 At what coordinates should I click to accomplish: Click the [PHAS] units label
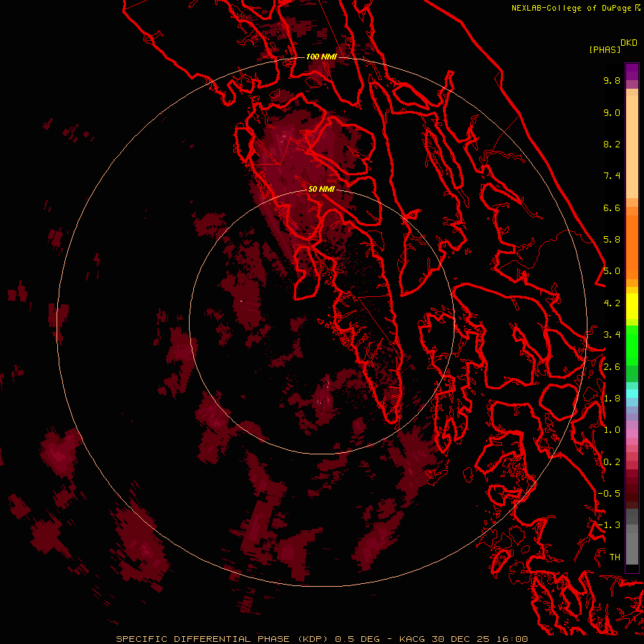click(605, 50)
